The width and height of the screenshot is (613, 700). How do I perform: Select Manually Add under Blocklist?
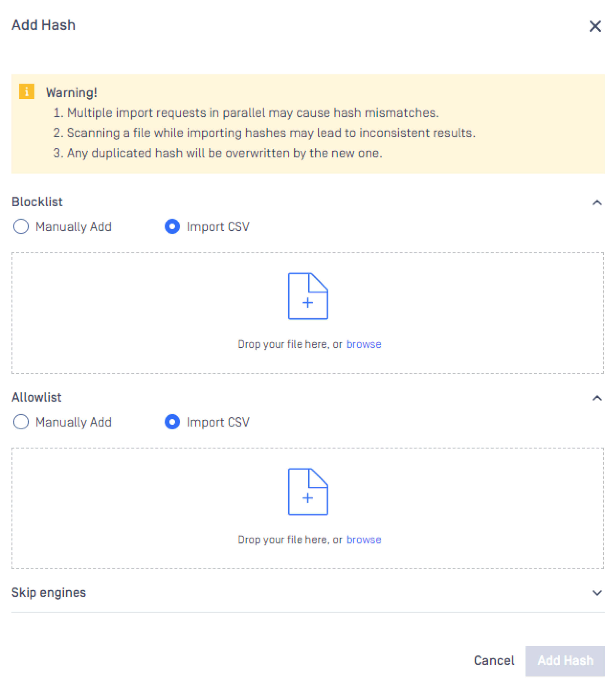(21, 227)
